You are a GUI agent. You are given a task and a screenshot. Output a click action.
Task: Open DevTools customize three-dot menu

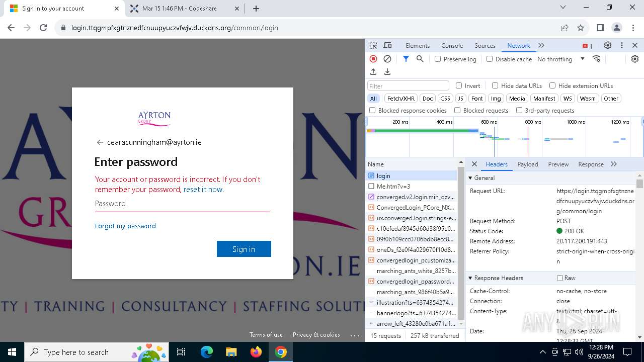(x=622, y=45)
